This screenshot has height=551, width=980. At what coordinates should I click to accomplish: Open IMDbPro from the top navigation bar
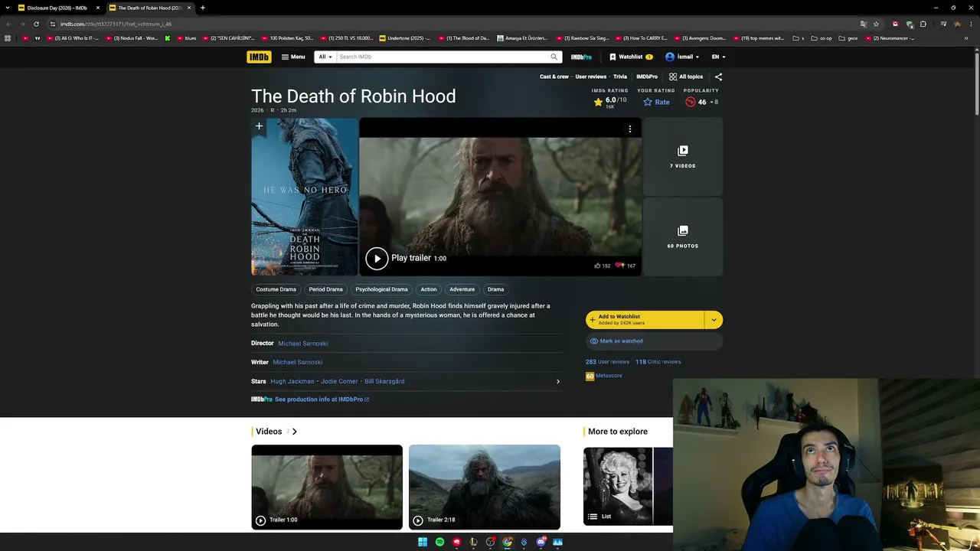coord(581,57)
